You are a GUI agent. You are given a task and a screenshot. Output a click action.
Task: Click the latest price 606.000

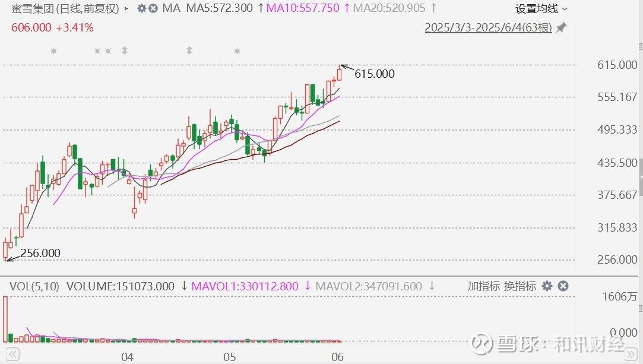(x=31, y=28)
